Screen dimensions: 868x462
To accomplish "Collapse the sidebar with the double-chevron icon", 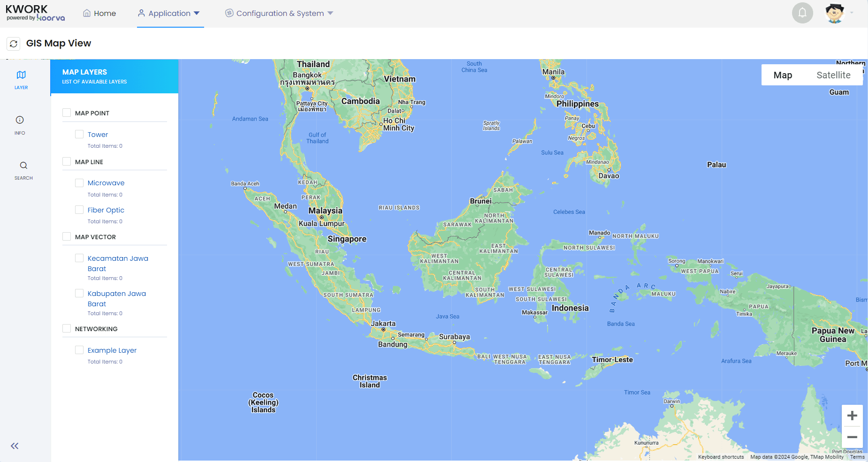I will click(15, 446).
